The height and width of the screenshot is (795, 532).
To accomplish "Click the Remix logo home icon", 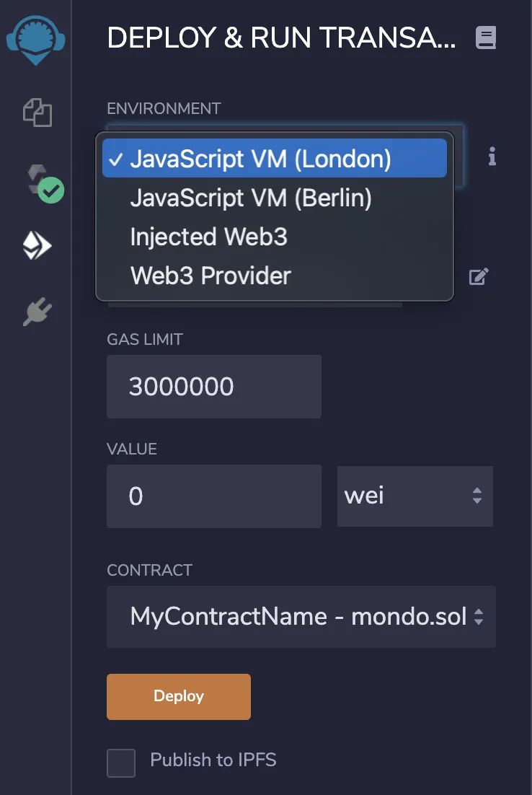I will [x=35, y=40].
